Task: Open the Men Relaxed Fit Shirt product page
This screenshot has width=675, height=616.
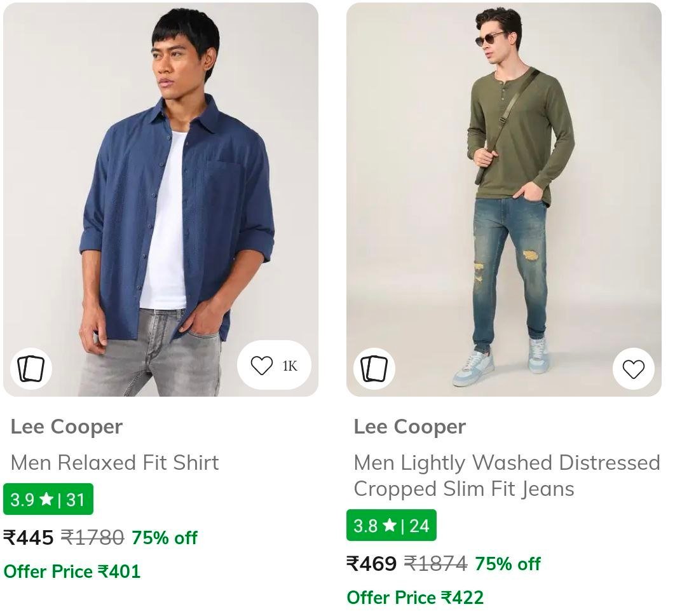Action: point(114,463)
